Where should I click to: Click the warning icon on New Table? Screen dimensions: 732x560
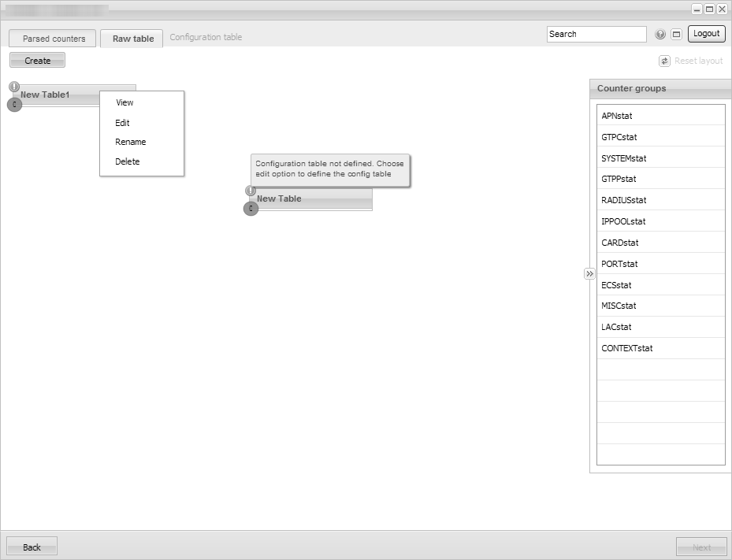pos(251,191)
